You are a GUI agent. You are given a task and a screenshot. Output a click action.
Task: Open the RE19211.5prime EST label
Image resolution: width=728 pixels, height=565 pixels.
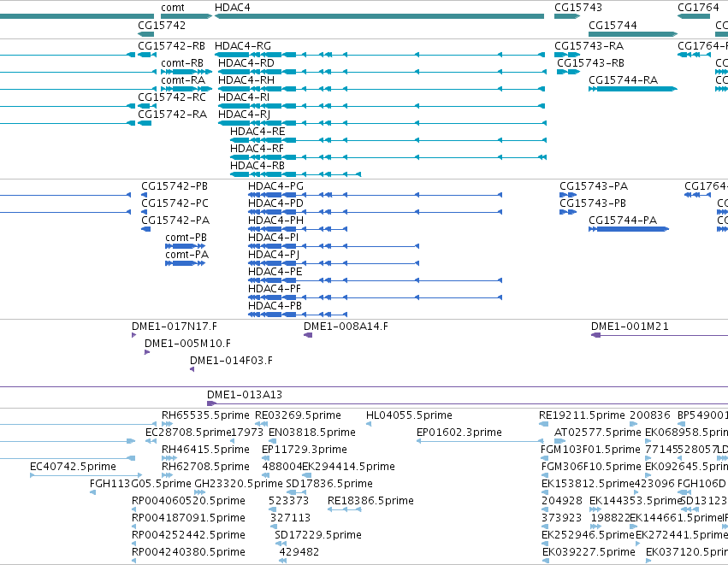tap(583, 415)
